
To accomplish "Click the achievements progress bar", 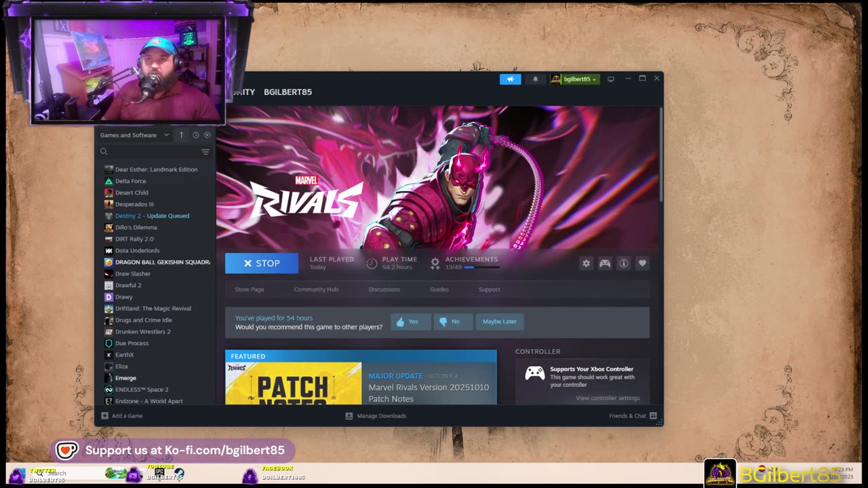I will pos(481,267).
